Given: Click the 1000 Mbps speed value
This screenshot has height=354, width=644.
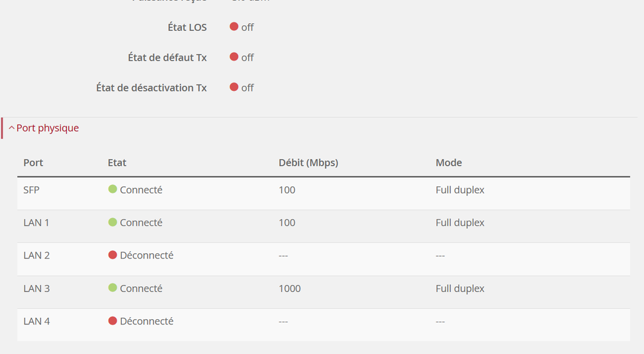Looking at the screenshot, I should click(289, 288).
